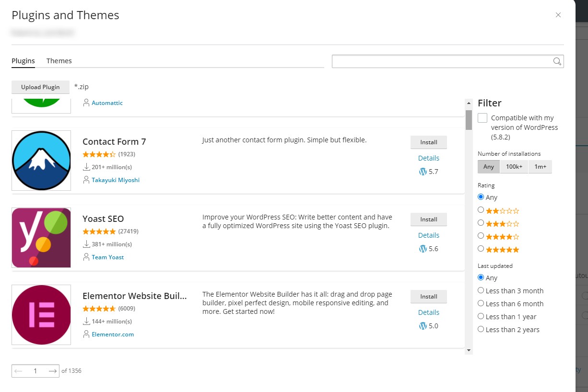Click the WordPress 5.6 icon for Yoast SEO
The image size is (588, 392).
pos(423,249)
